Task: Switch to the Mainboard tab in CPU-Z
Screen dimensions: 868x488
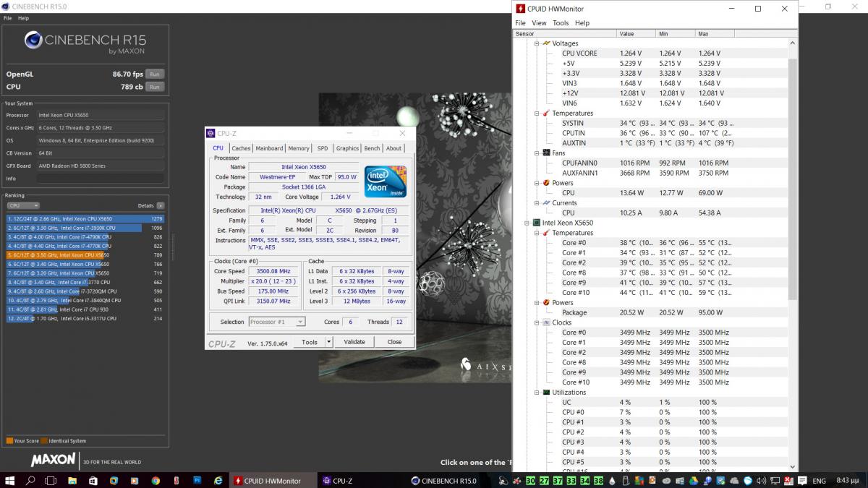Action: tap(269, 148)
